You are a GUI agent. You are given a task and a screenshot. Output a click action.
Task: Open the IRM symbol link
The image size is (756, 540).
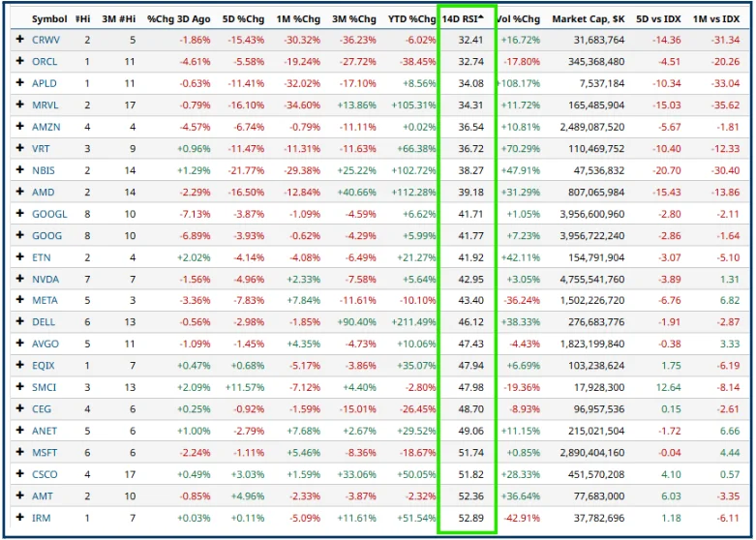(42, 518)
